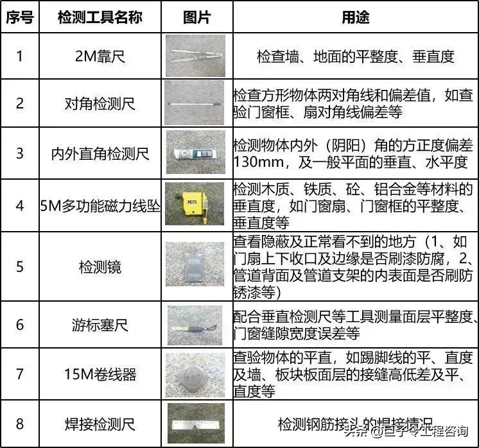479x448 pixels.
Task: Click the name cell 2M靠尺
Action: click(100, 56)
